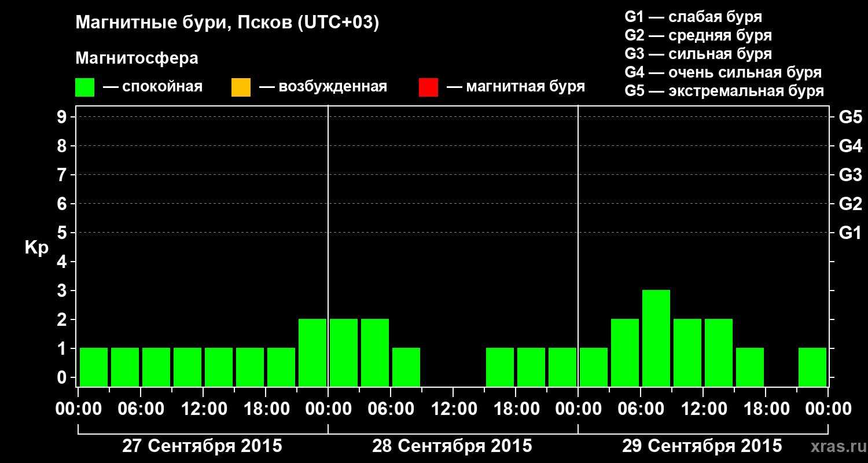Click the y-axis value 9
Screen dimensions: 868x463
[63, 117]
